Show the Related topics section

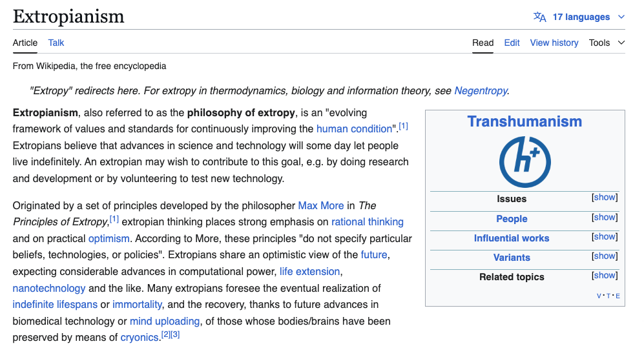pyautogui.click(x=605, y=276)
